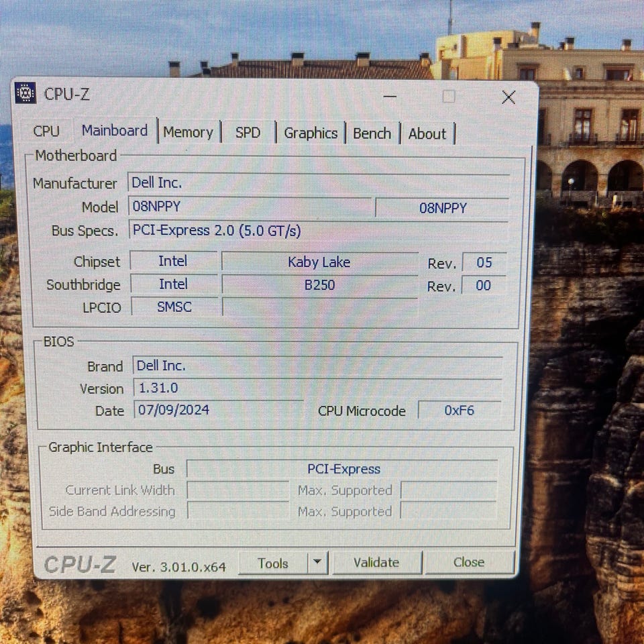This screenshot has height=644, width=644.
Task: Go to the Bench tab
Action: (x=372, y=133)
